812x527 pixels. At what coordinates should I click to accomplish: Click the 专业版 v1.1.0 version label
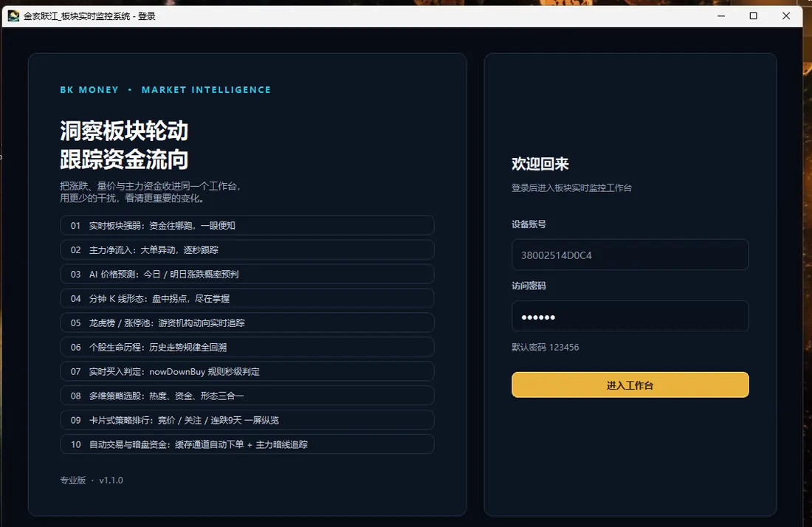coord(92,480)
